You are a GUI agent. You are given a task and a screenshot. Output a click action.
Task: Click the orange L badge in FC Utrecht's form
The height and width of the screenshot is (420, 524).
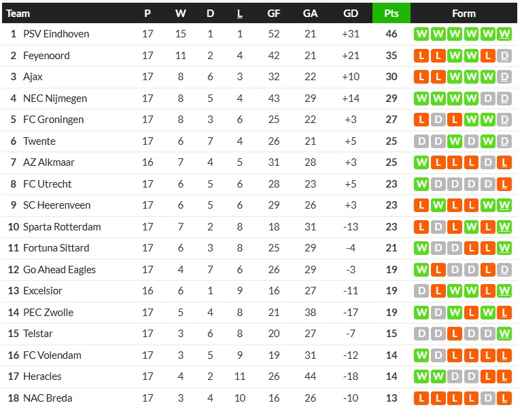[504, 184]
